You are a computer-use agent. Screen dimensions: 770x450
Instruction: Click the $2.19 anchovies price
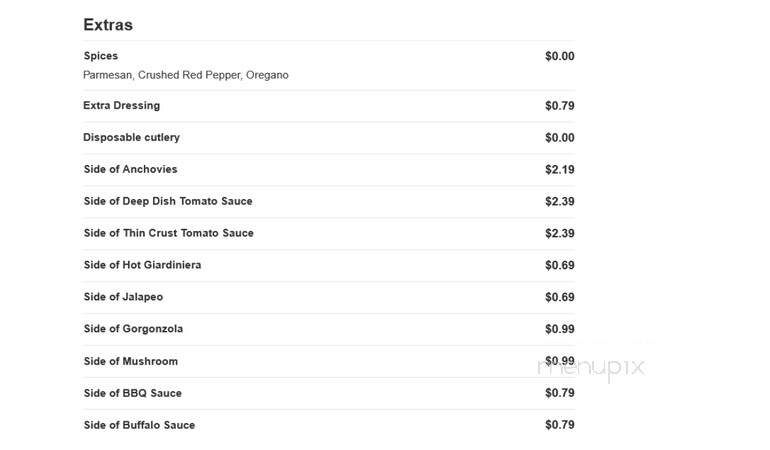(559, 169)
